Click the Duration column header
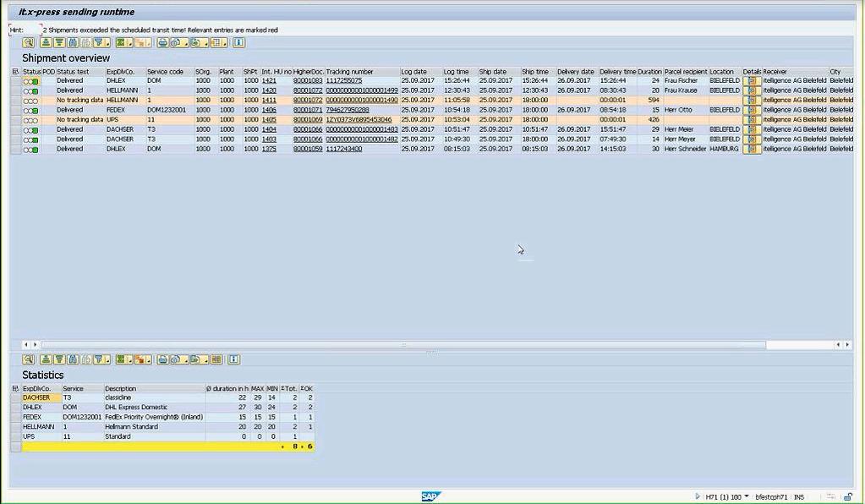Image resolution: width=865 pixels, height=504 pixels. [x=650, y=72]
